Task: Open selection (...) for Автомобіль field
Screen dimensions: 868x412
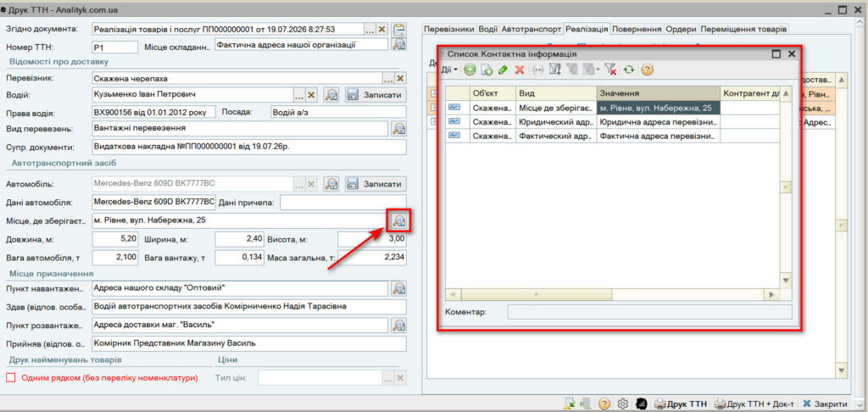Action: click(299, 184)
